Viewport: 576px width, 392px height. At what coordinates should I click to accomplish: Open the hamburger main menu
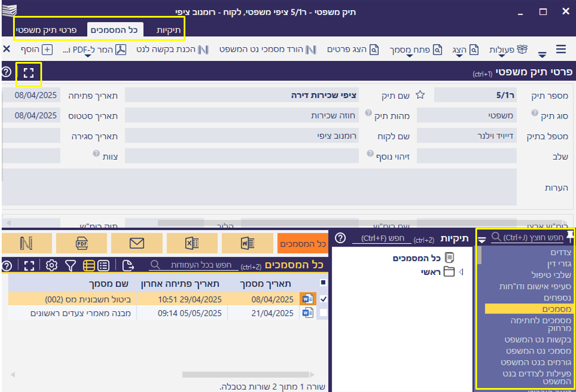[x=561, y=49]
